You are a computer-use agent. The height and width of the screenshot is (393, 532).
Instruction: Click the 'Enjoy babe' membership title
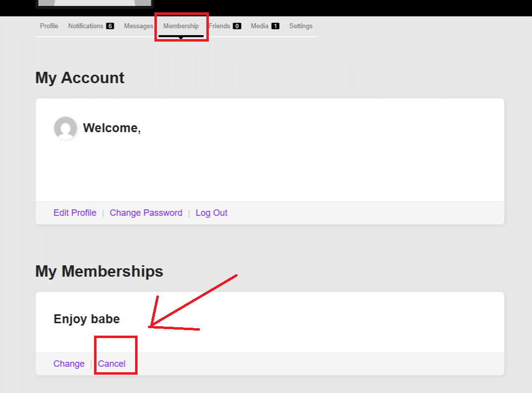(87, 319)
